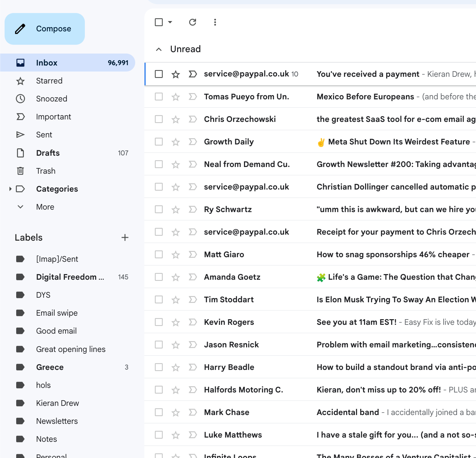Expand the Categories folder

click(10, 189)
